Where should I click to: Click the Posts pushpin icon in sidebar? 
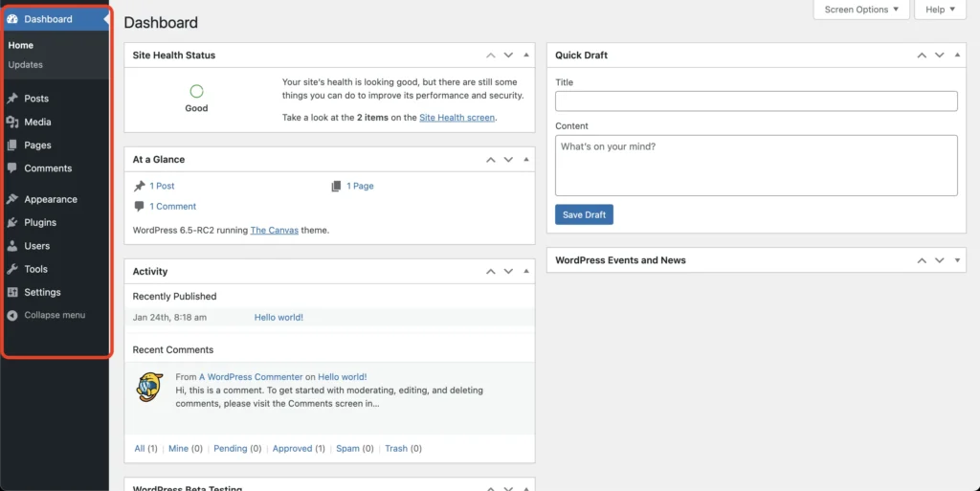pos(12,99)
